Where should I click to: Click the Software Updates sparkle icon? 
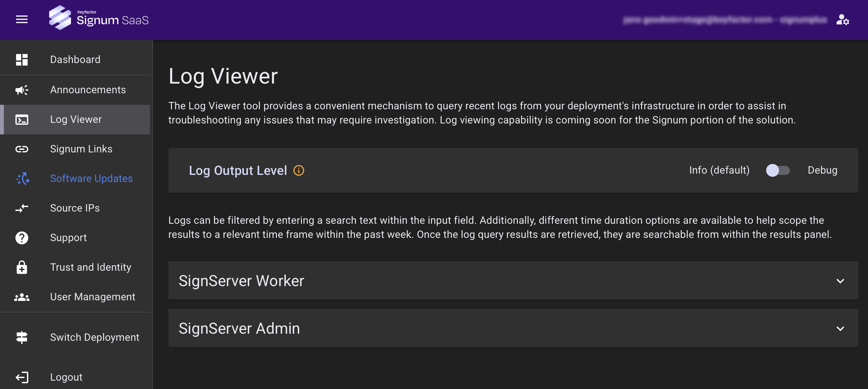[x=22, y=178]
